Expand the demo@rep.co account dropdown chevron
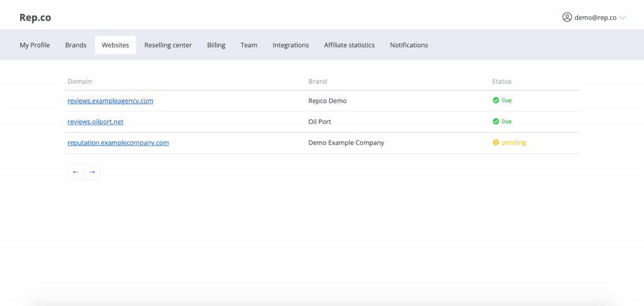 coord(623,18)
